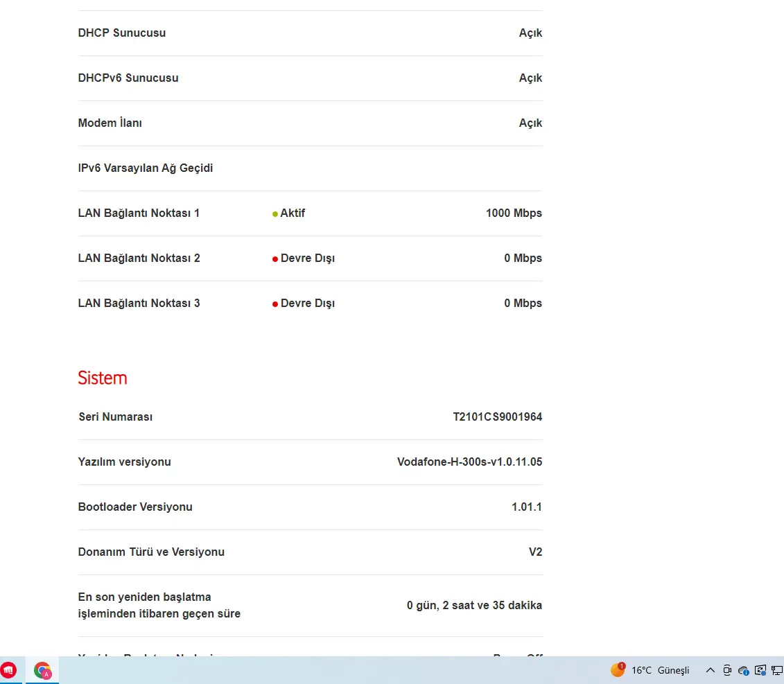The height and width of the screenshot is (684, 784).
Task: Click 'Açık' value of DHCPv6 Sunucusu
Action: click(x=530, y=78)
